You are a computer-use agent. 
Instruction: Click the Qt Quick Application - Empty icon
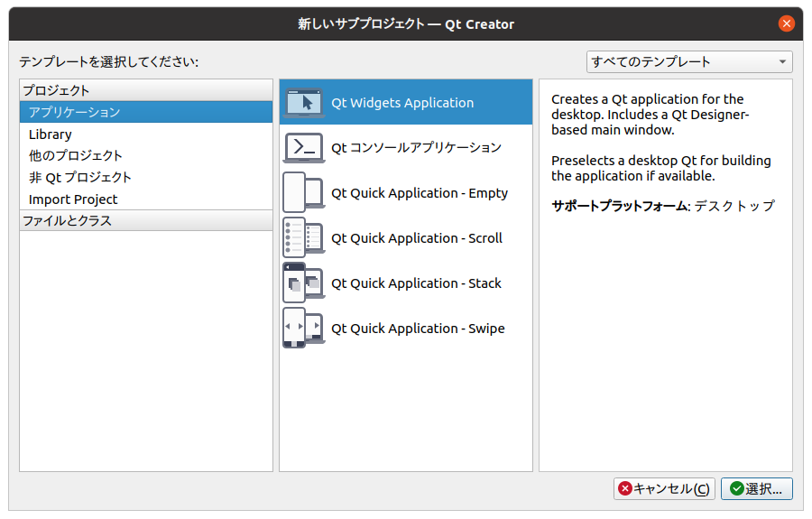pyautogui.click(x=304, y=192)
